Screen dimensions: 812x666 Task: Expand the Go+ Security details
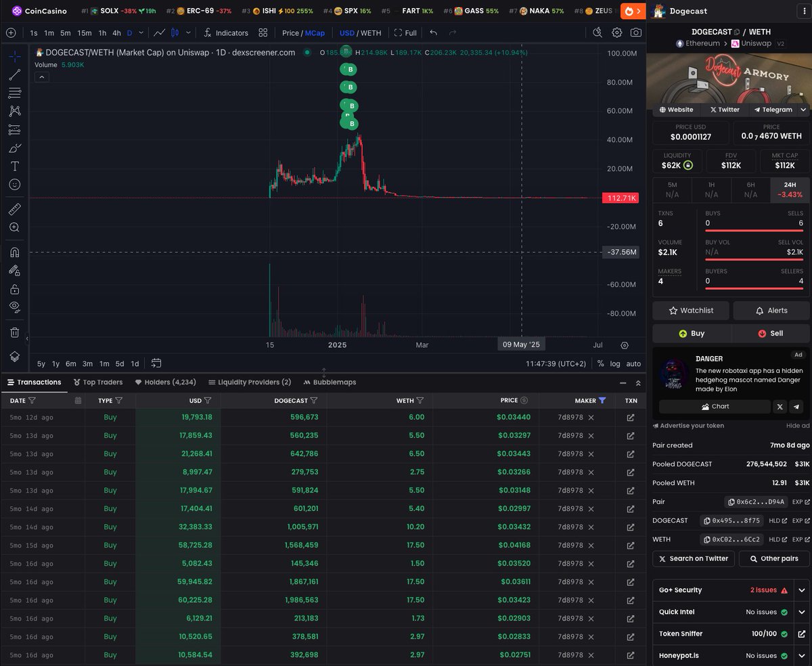click(802, 590)
